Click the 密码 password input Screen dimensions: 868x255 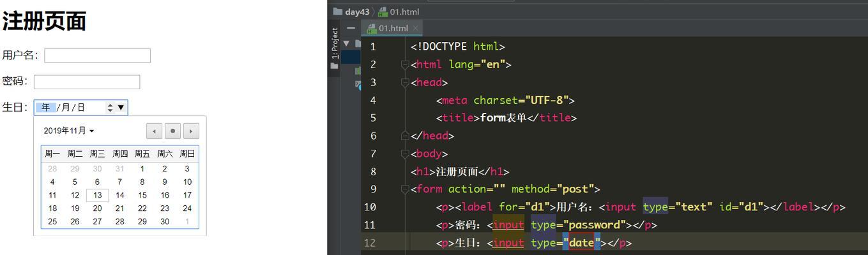tap(87, 82)
